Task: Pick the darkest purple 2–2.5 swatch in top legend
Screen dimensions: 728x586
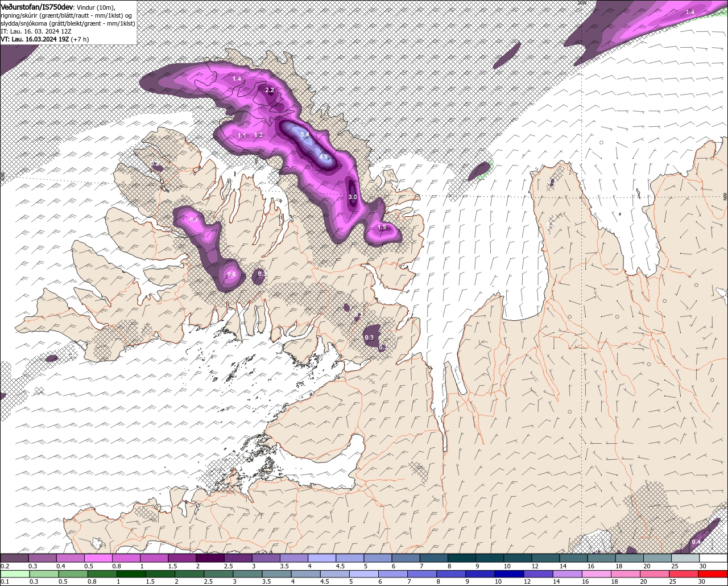Action: click(210, 558)
